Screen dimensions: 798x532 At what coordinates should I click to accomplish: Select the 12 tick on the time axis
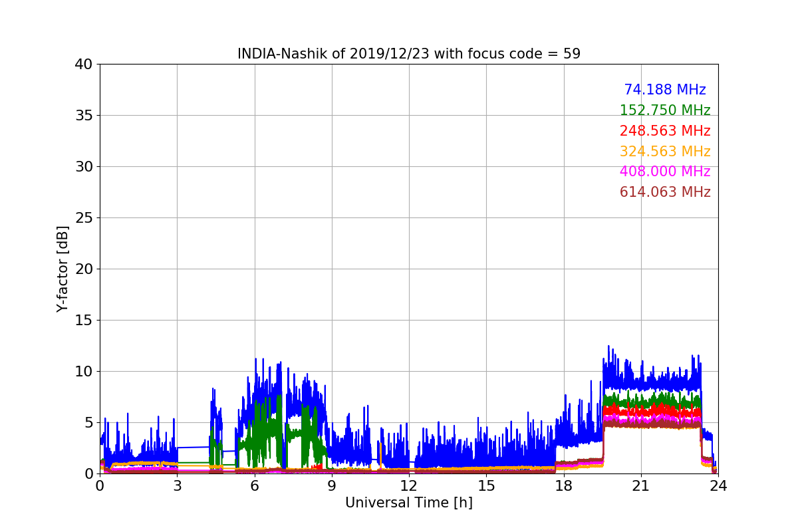(409, 486)
